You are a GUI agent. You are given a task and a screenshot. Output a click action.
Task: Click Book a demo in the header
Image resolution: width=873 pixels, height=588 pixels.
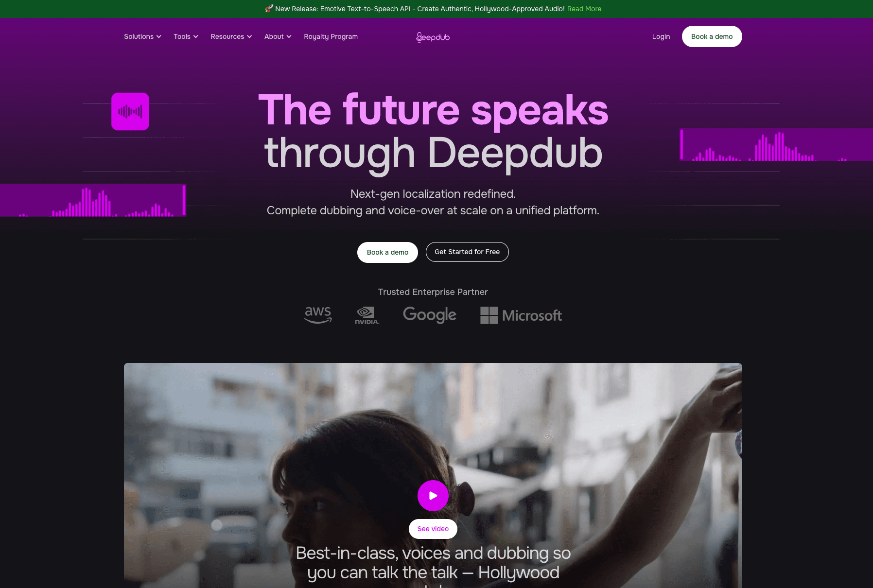pyautogui.click(x=712, y=36)
